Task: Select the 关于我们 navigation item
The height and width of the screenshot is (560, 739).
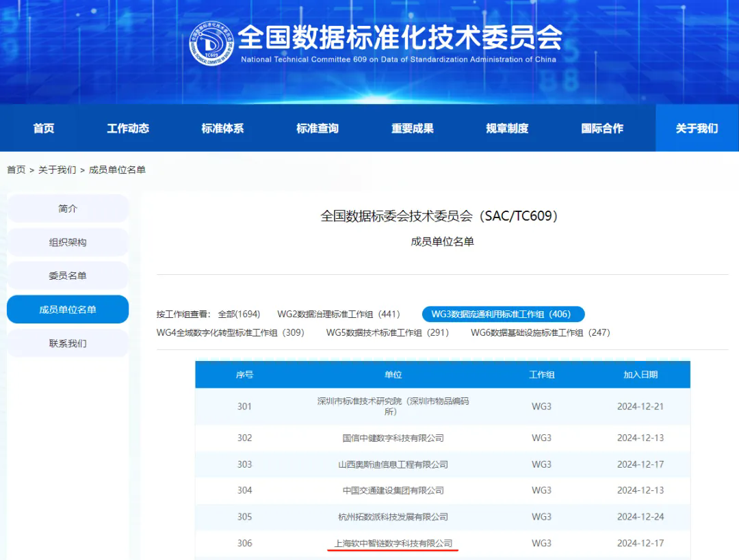Action: (x=697, y=128)
